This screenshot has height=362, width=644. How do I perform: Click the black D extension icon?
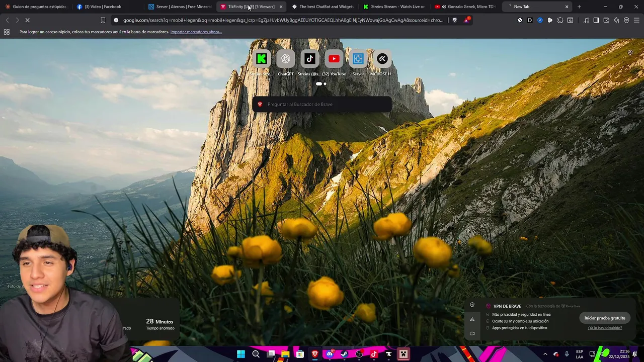530,20
